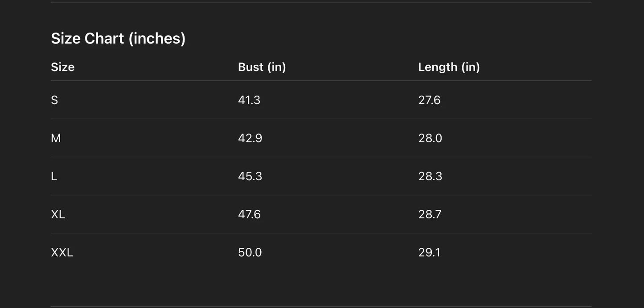This screenshot has width=644, height=308.
Task: Click the 27.6 length value
Action: pyautogui.click(x=429, y=100)
